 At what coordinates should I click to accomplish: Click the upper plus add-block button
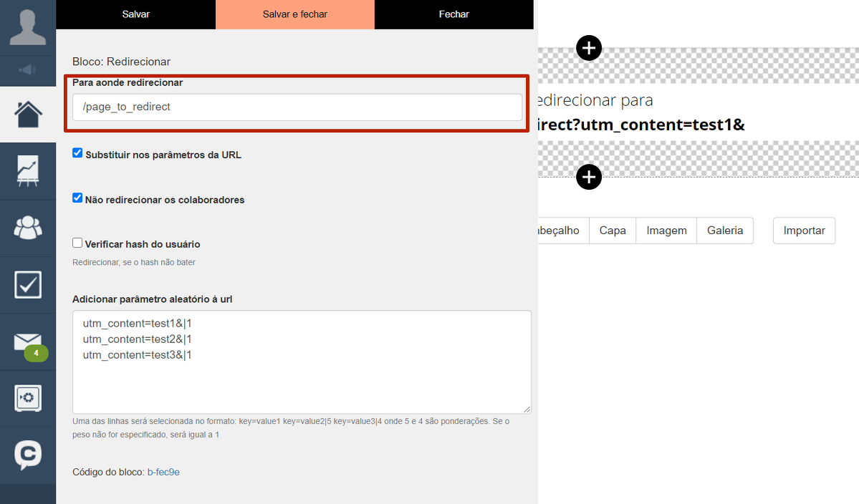coord(589,48)
